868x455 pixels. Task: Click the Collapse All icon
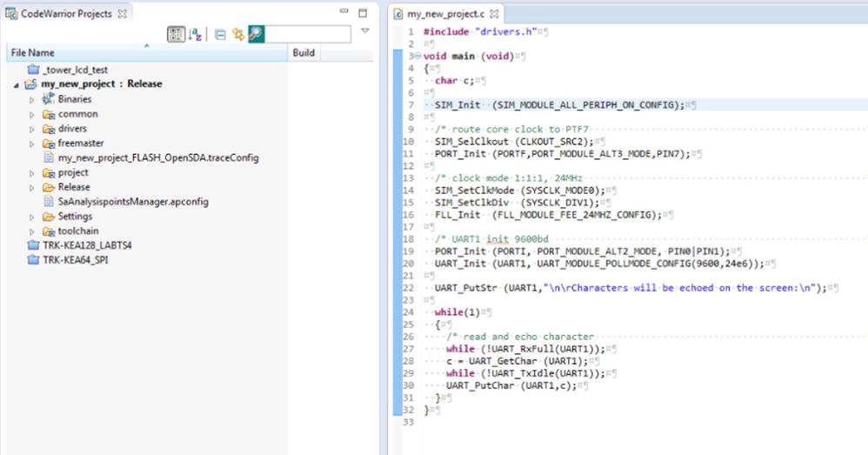[x=220, y=34]
